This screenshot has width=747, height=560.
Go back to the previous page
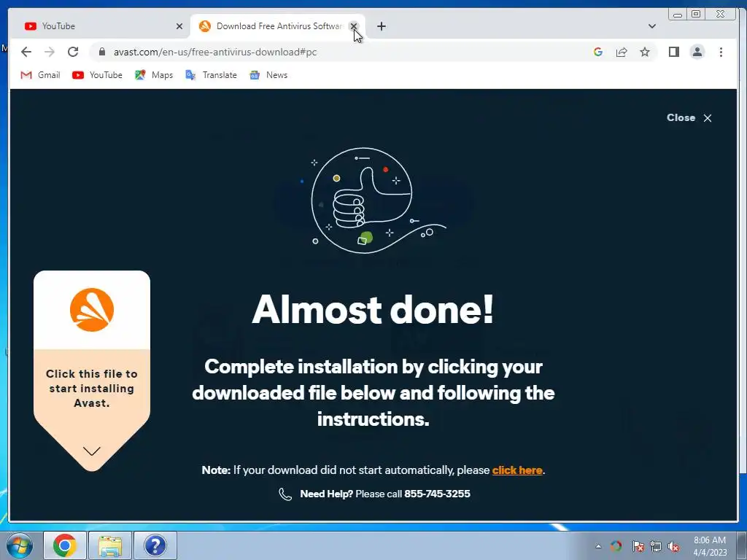26,52
